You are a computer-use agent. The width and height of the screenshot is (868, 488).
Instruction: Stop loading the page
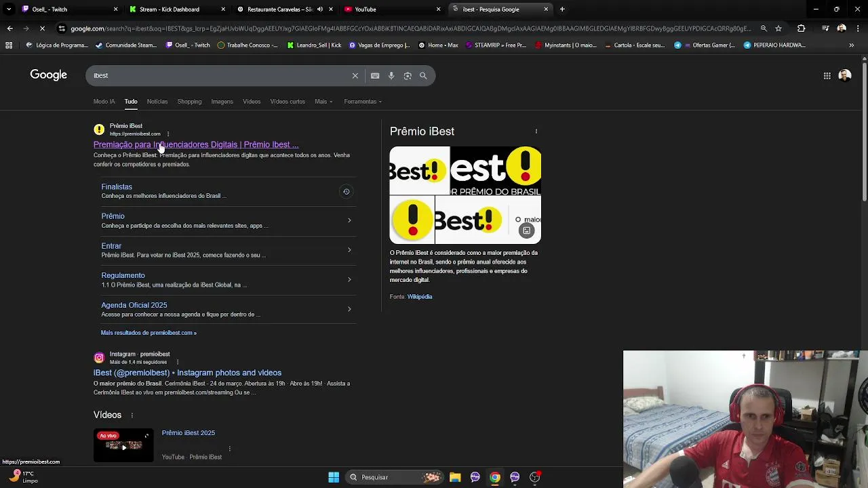[42, 28]
